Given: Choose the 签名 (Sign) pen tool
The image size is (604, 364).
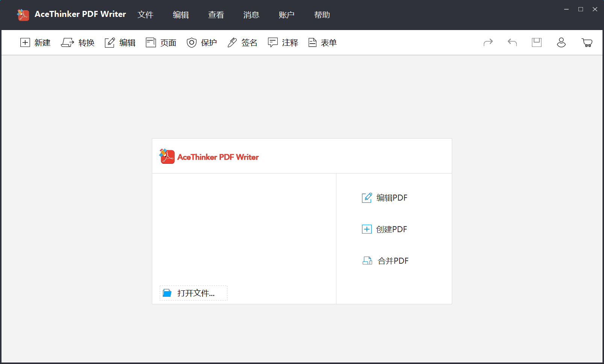Looking at the screenshot, I should (x=232, y=42).
